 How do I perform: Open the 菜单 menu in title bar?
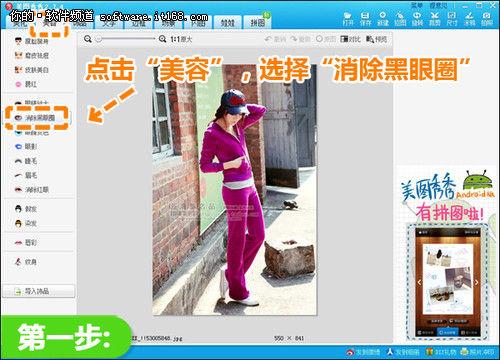point(416,5)
